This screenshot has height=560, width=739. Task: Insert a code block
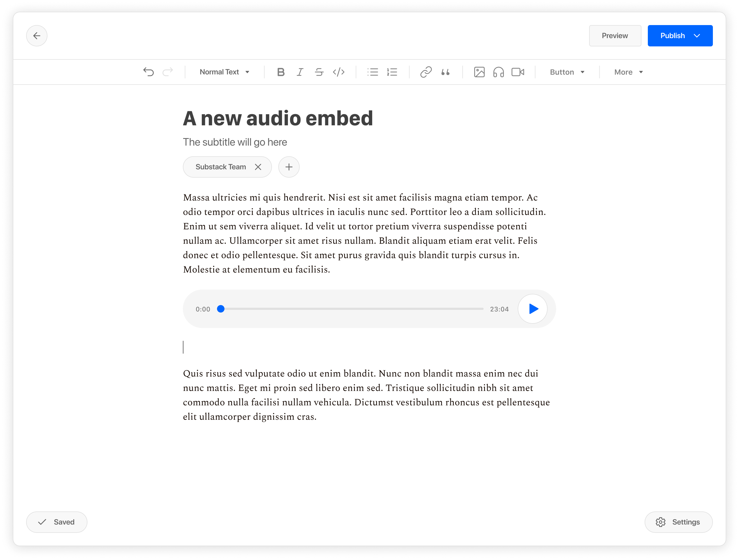(x=339, y=71)
